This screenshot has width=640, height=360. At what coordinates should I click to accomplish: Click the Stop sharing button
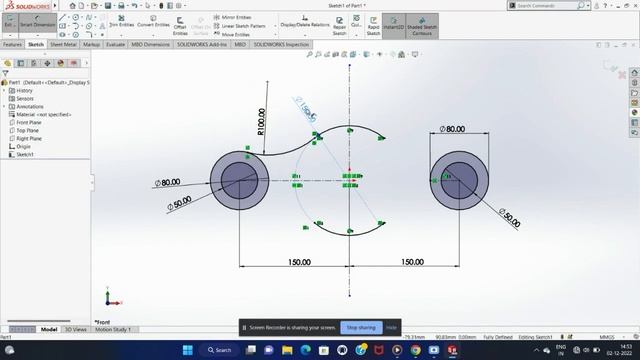click(x=361, y=327)
